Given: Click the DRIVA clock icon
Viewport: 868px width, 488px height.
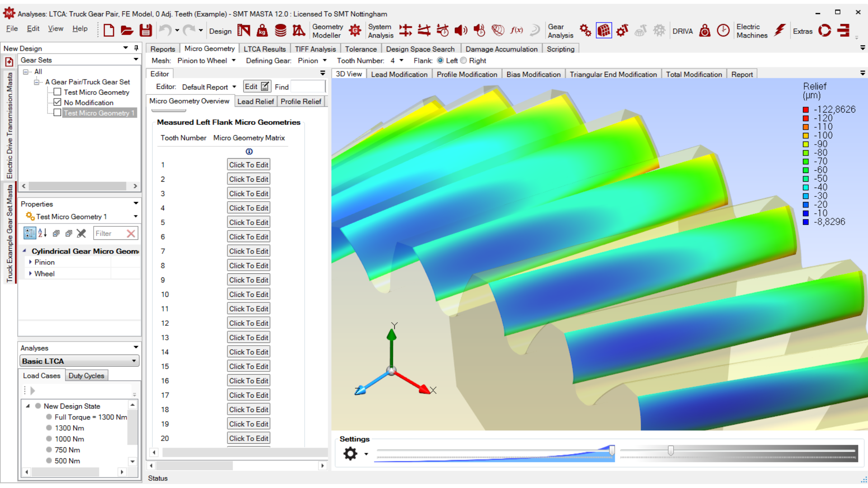Looking at the screenshot, I should point(723,31).
